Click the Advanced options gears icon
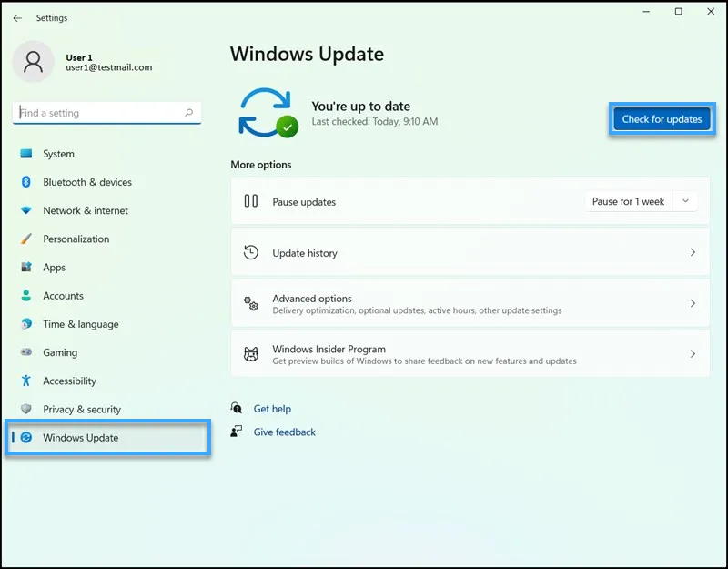The height and width of the screenshot is (569, 728). click(x=251, y=303)
